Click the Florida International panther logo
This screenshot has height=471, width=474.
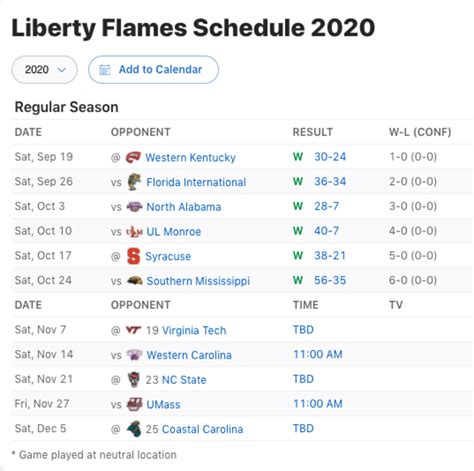134,182
